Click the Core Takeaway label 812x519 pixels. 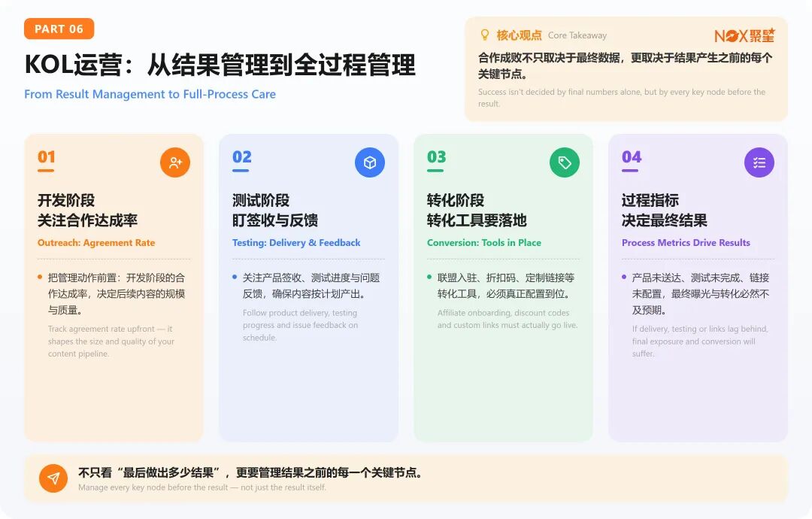577,35
